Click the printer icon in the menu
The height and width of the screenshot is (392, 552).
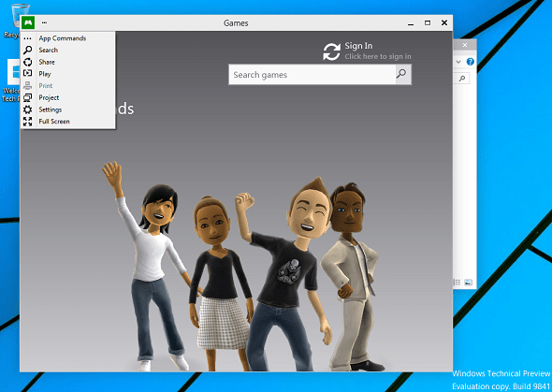click(x=28, y=85)
